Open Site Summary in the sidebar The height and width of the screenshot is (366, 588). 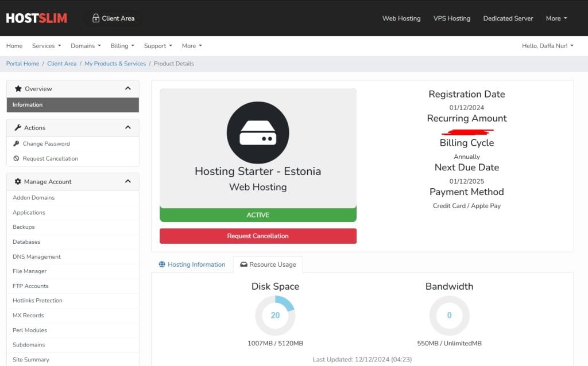pyautogui.click(x=73, y=360)
